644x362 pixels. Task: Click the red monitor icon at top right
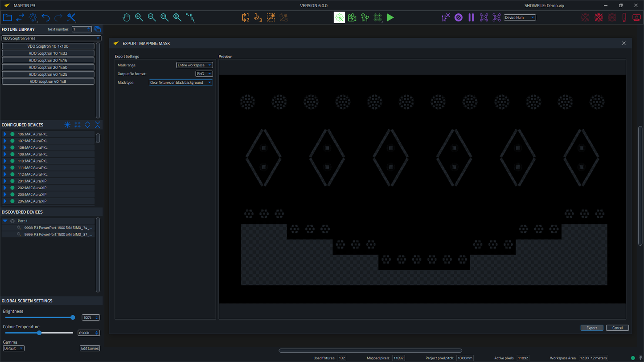tap(637, 17)
